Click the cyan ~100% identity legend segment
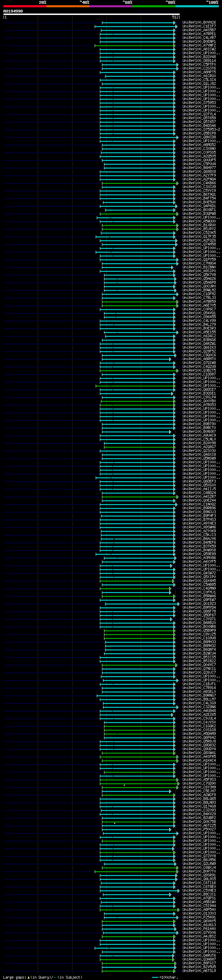222x980 pixels. click(197, 6)
